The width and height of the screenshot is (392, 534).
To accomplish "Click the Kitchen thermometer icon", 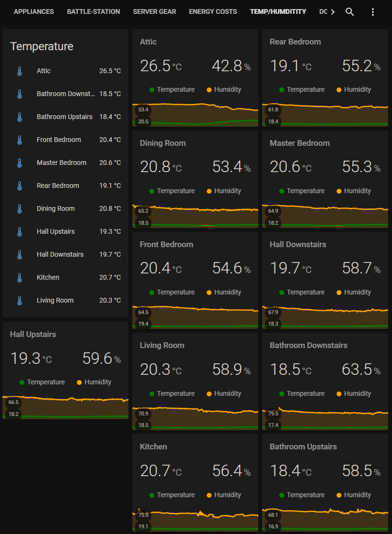I will click(x=20, y=278).
